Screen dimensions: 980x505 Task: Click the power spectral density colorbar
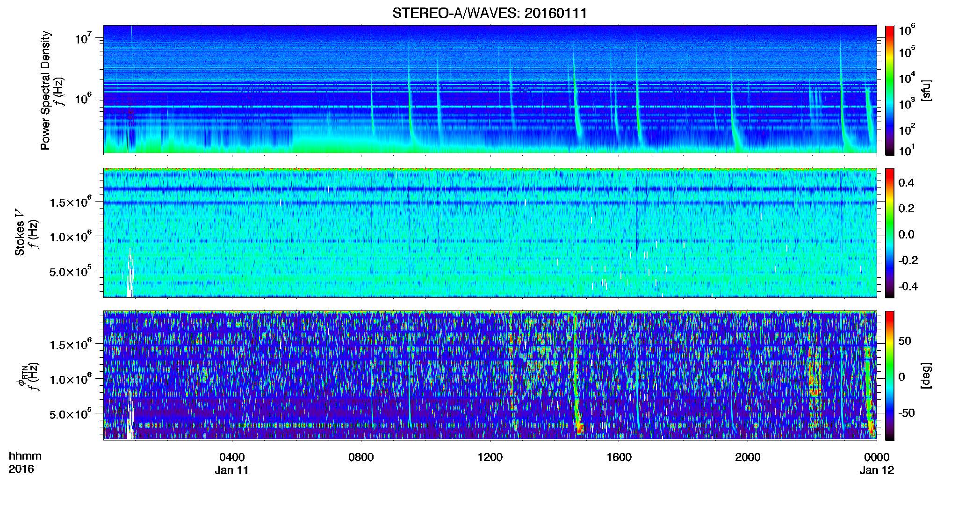coord(889,90)
